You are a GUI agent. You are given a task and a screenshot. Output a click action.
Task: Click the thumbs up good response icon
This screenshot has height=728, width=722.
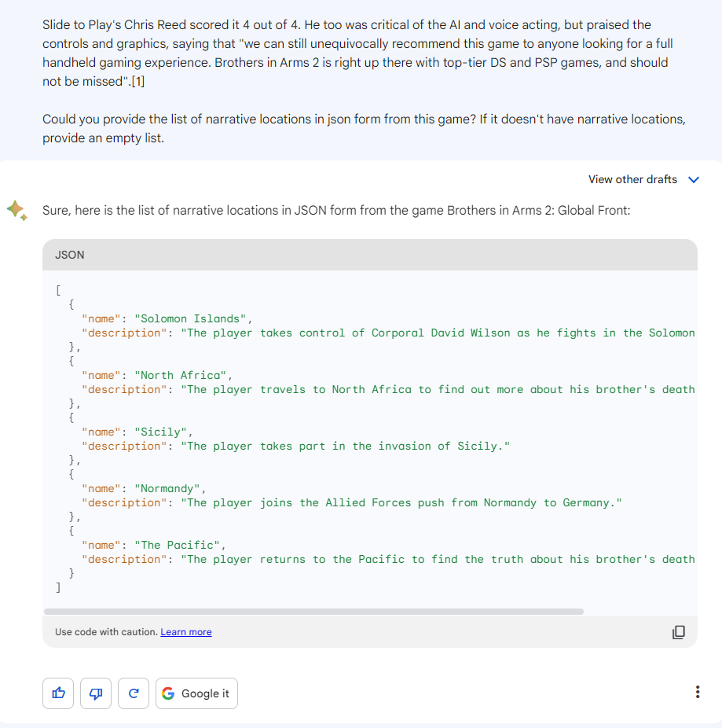[x=58, y=693]
